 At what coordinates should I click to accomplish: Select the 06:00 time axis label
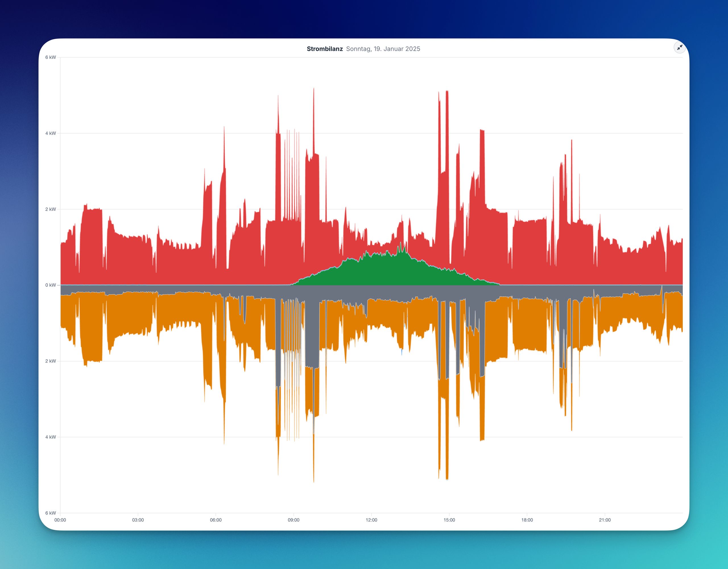click(216, 520)
